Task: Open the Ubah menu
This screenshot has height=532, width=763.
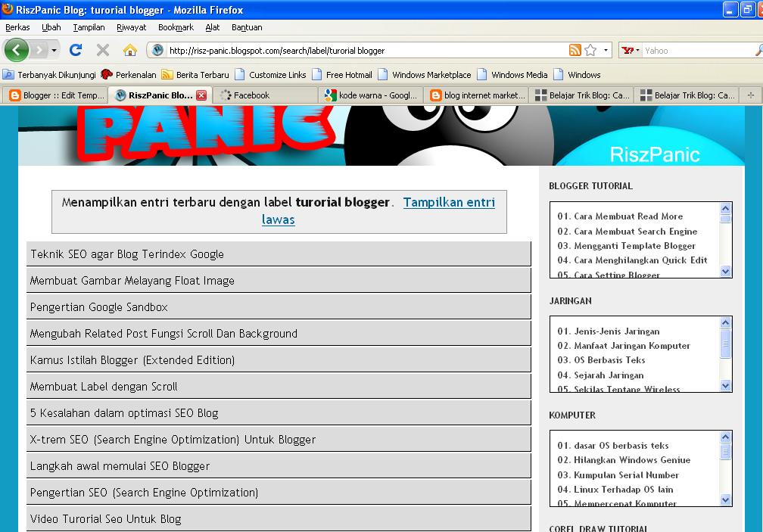Action: [51, 27]
